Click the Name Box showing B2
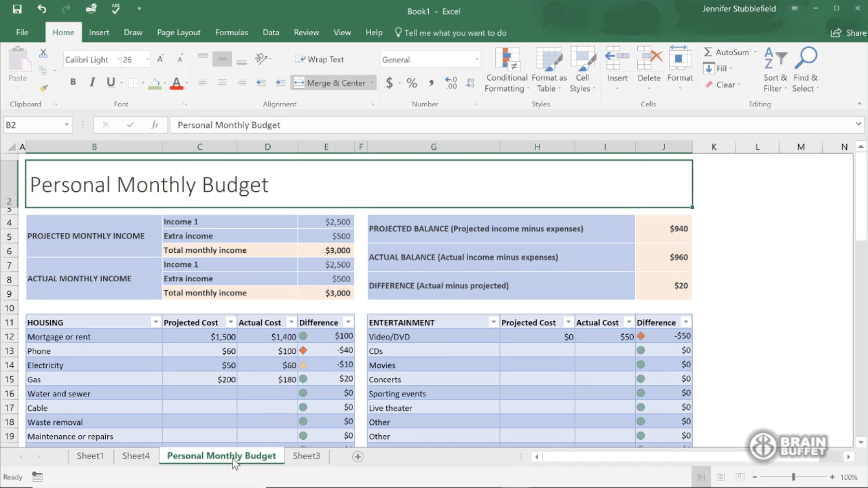This screenshot has height=488, width=868. (x=32, y=125)
